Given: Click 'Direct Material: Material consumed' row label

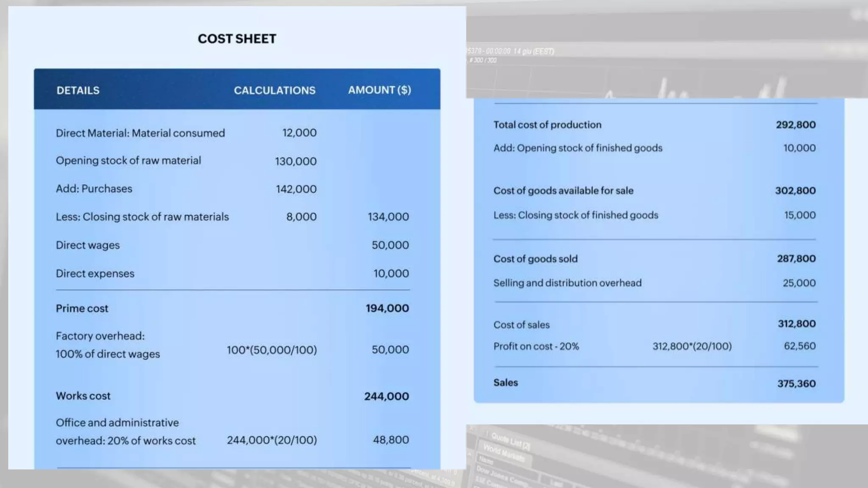Looking at the screenshot, I should [x=140, y=133].
